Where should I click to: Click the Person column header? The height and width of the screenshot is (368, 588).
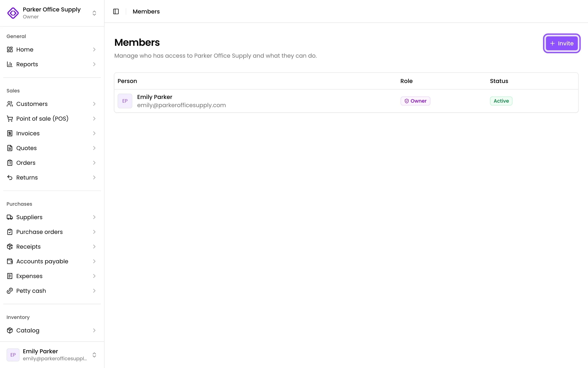[127, 81]
